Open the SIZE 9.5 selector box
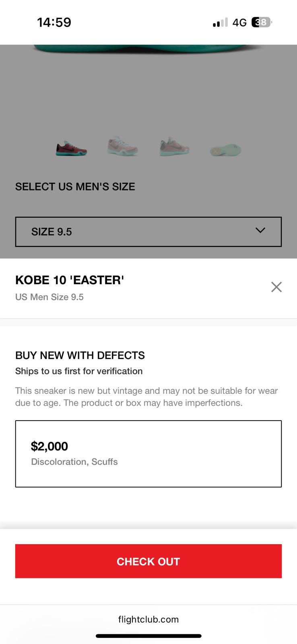The height and width of the screenshot is (644, 297). point(148,232)
